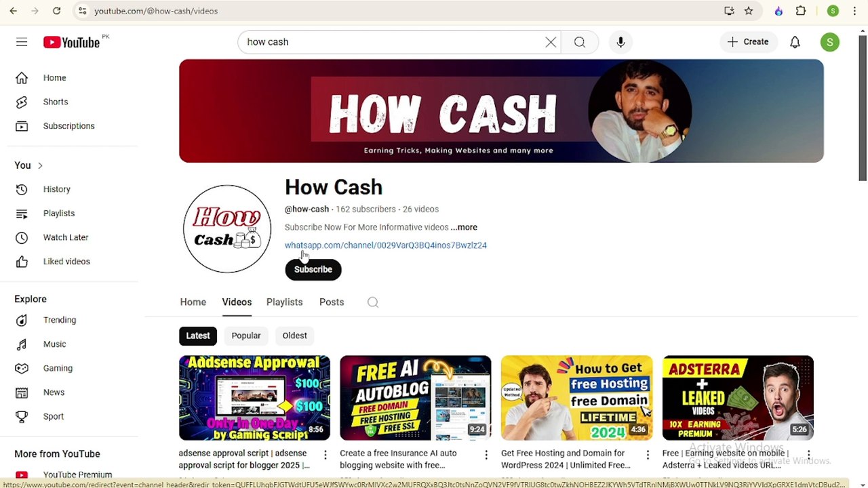
Task: Click the address bar URL
Action: 156,11
